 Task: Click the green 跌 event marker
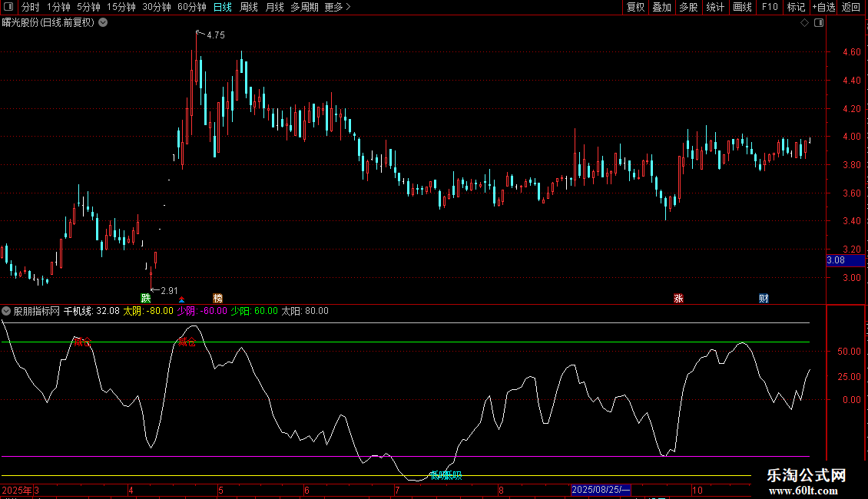146,298
